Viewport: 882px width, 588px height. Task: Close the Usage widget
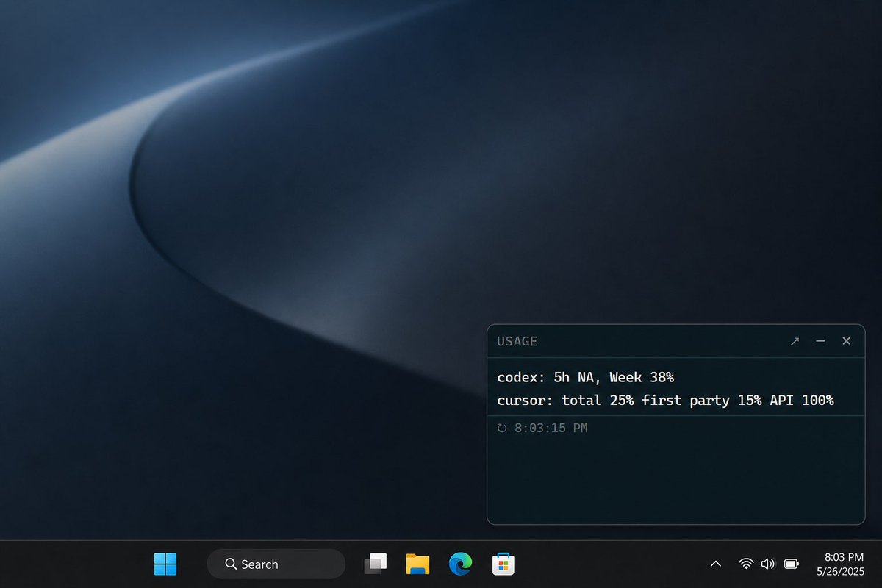coord(846,341)
